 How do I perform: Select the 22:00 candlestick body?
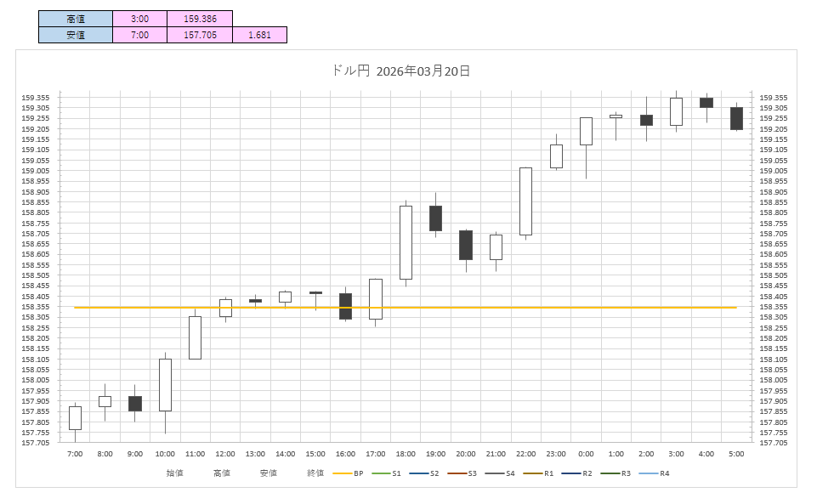coord(526,201)
